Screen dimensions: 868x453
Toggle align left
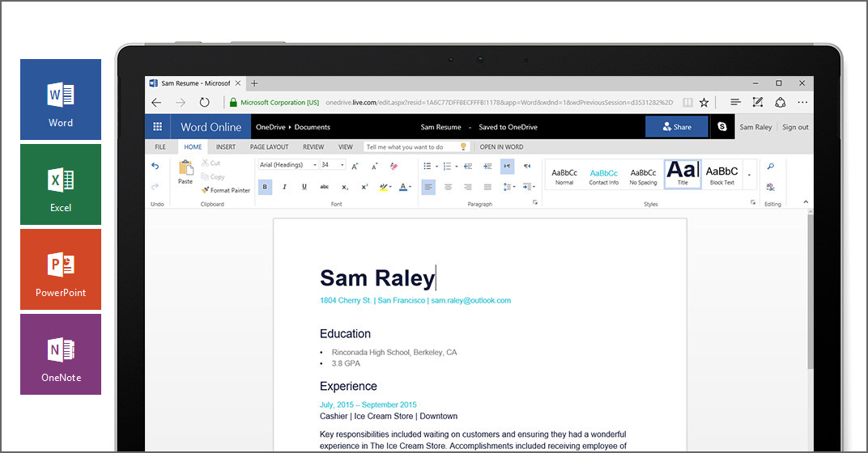[x=428, y=187]
